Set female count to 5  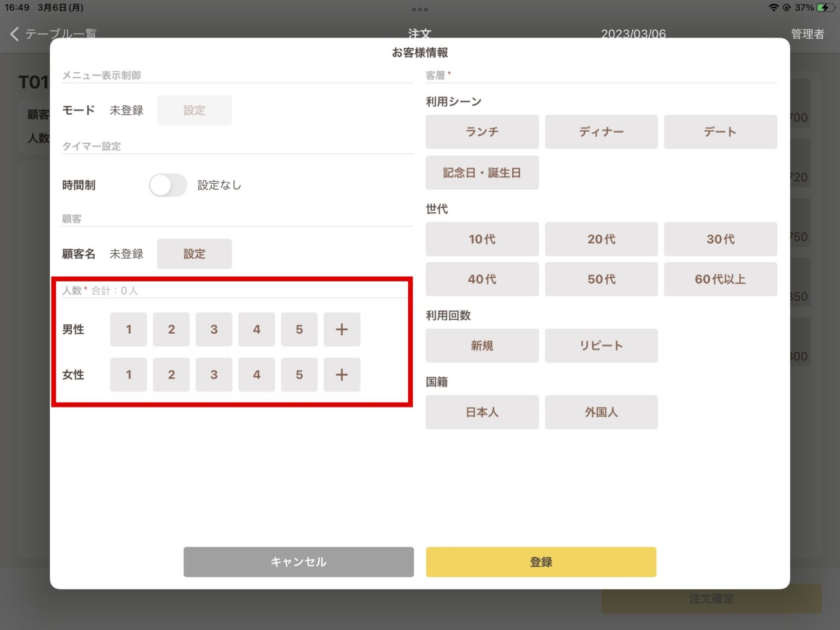(x=299, y=375)
